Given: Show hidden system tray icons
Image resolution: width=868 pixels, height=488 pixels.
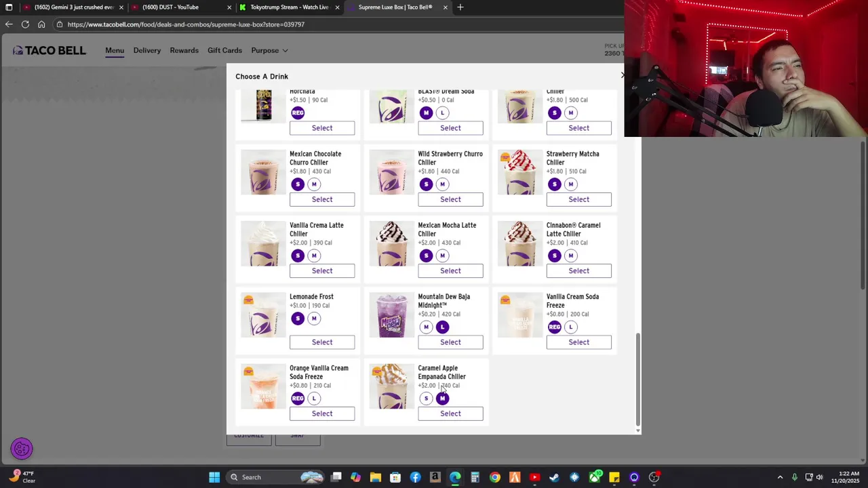Looking at the screenshot, I should click(780, 477).
